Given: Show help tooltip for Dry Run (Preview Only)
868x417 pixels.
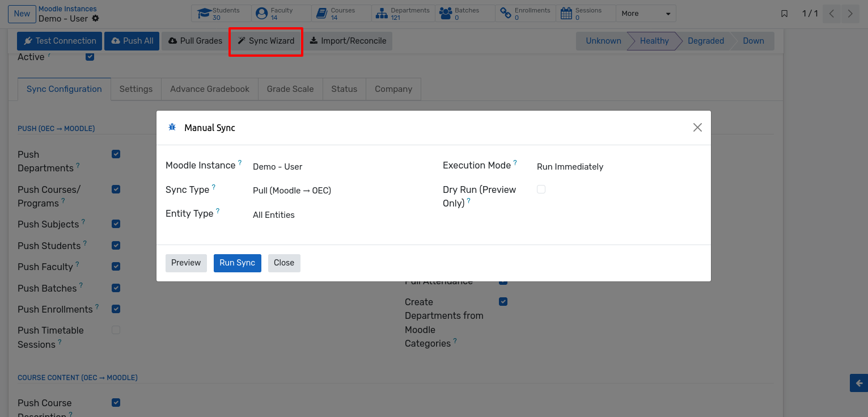Looking at the screenshot, I should tap(469, 201).
